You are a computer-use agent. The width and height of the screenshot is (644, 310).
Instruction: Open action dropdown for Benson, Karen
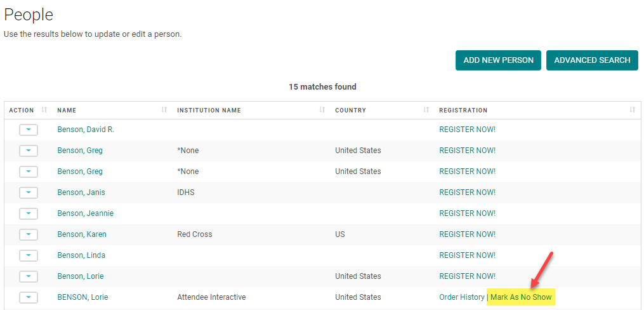(x=29, y=234)
